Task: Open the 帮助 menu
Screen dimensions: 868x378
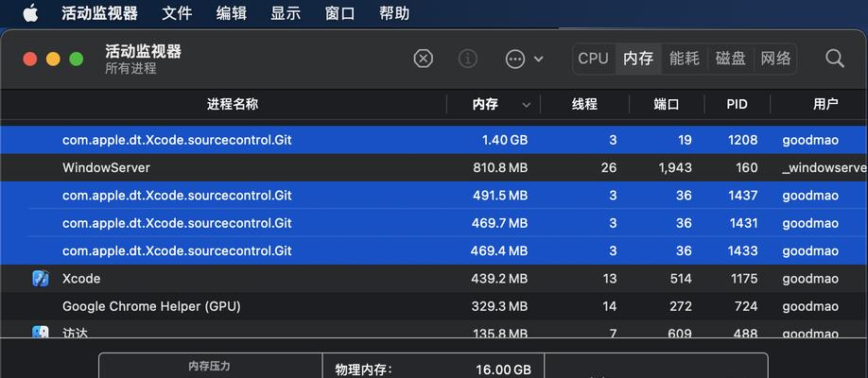Action: [394, 13]
